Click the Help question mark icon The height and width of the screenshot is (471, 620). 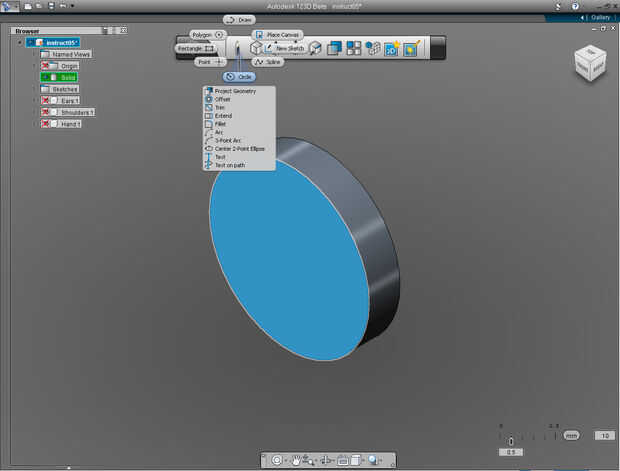point(575,6)
